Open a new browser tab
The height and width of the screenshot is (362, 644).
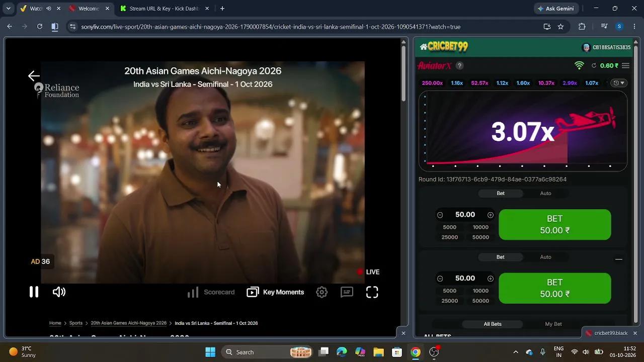tap(222, 9)
